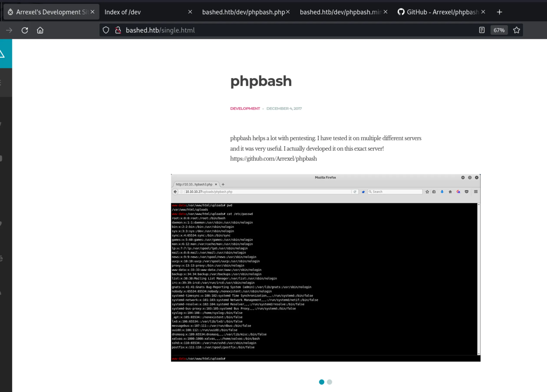Screen dimensions: 547x392
Task: View insecure connection lock icon
Action: point(118,30)
